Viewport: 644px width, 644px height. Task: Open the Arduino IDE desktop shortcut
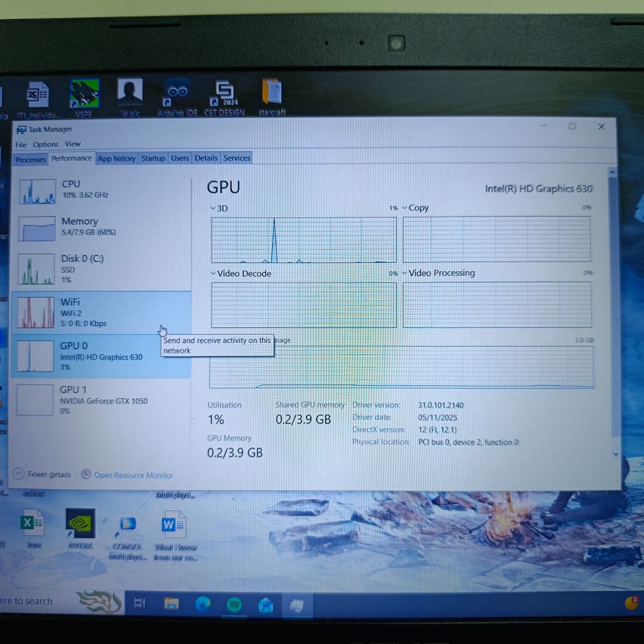(177, 98)
